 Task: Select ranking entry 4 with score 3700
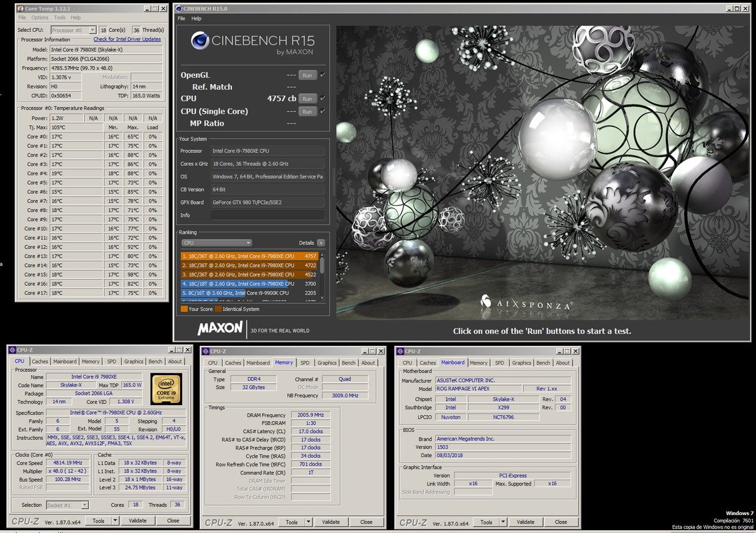[249, 284]
